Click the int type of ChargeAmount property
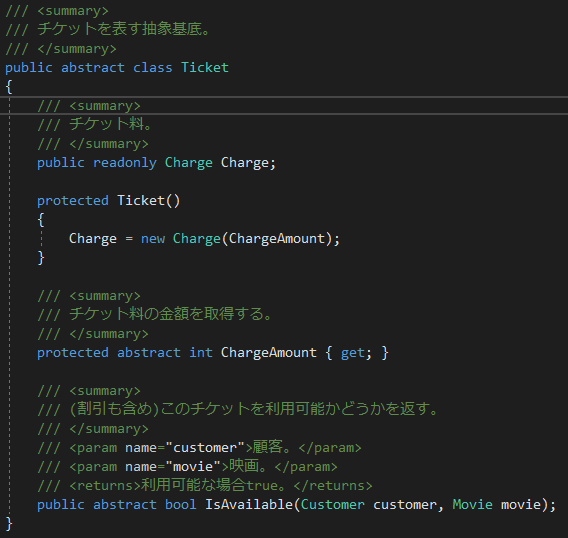Viewport: 568px width, 538px height. click(201, 353)
